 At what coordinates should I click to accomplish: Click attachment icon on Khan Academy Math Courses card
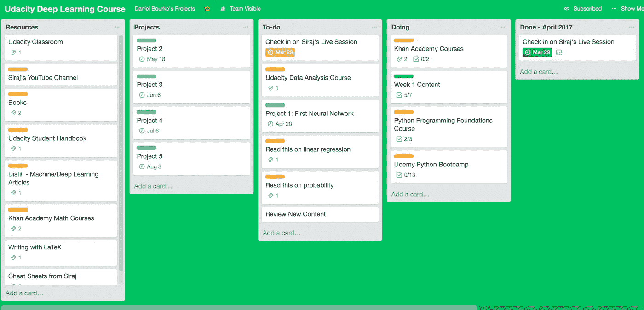13,229
